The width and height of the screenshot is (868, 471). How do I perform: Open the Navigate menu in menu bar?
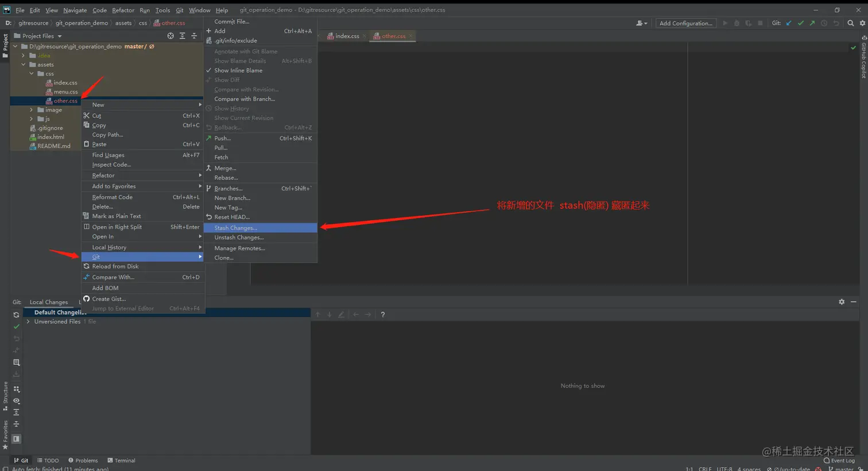[75, 10]
